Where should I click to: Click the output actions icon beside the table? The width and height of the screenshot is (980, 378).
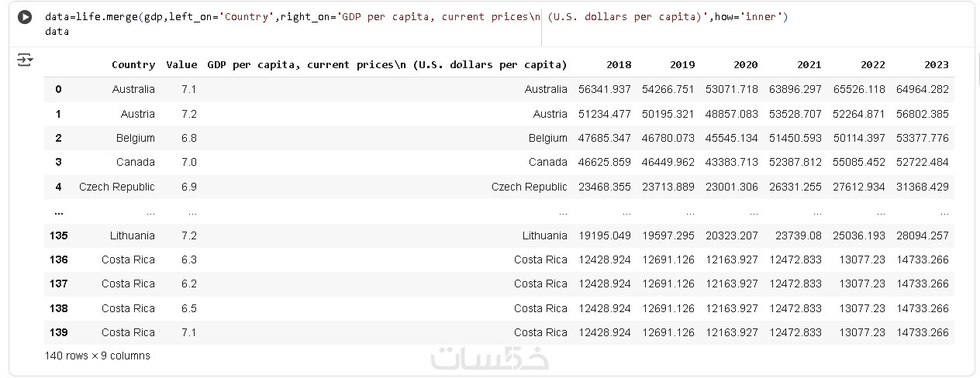[x=25, y=60]
